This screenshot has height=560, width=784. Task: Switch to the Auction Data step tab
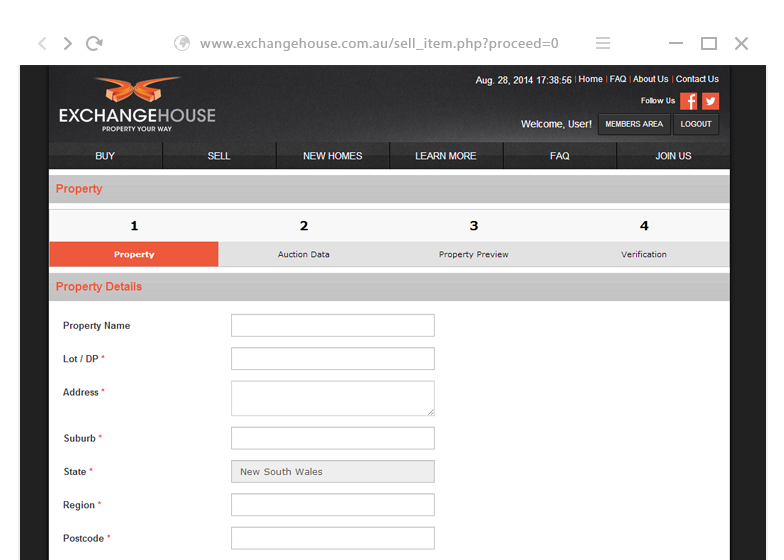304,254
